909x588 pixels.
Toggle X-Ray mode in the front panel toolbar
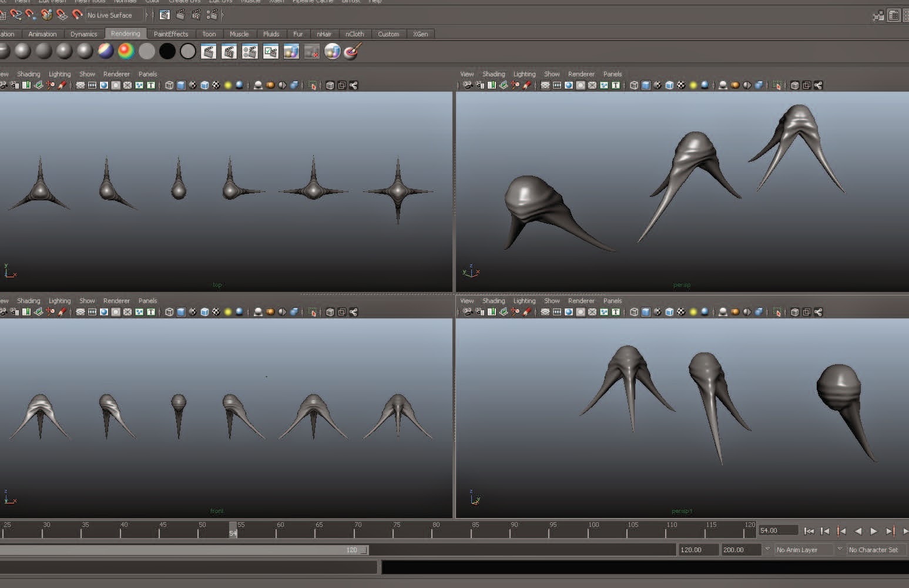330,312
